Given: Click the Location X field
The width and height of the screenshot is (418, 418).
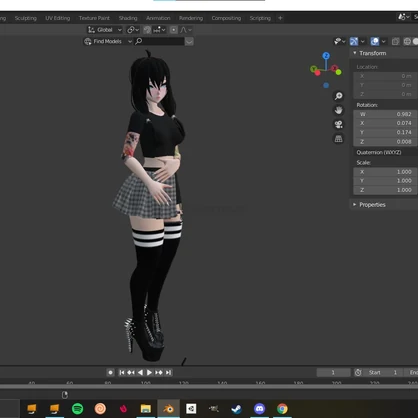Looking at the screenshot, I should 385,76.
